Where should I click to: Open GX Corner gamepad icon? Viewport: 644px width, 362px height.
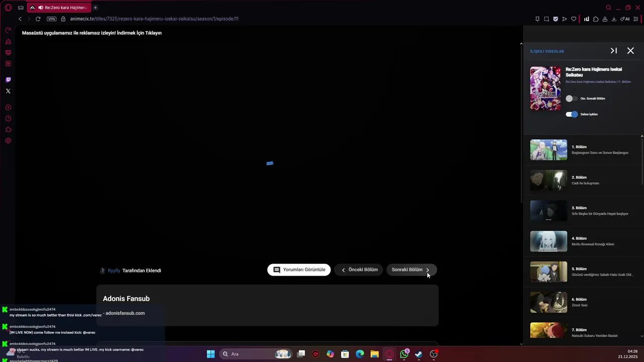click(x=21, y=8)
